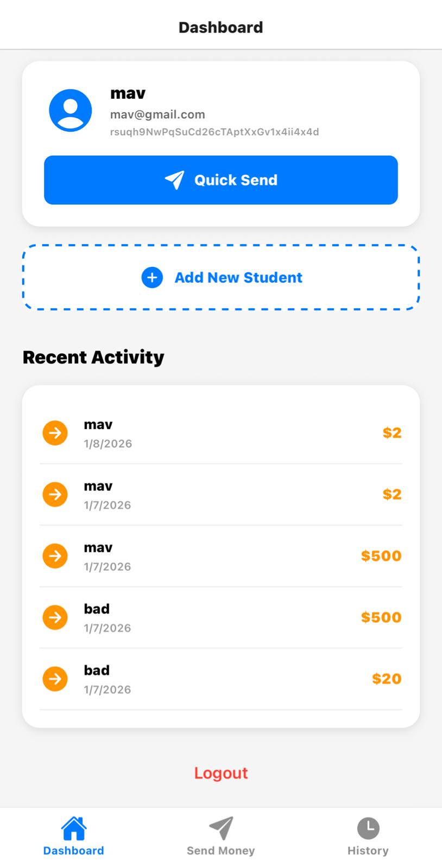Click the mav username in the profile card
This screenshot has width=442, height=868.
[128, 93]
